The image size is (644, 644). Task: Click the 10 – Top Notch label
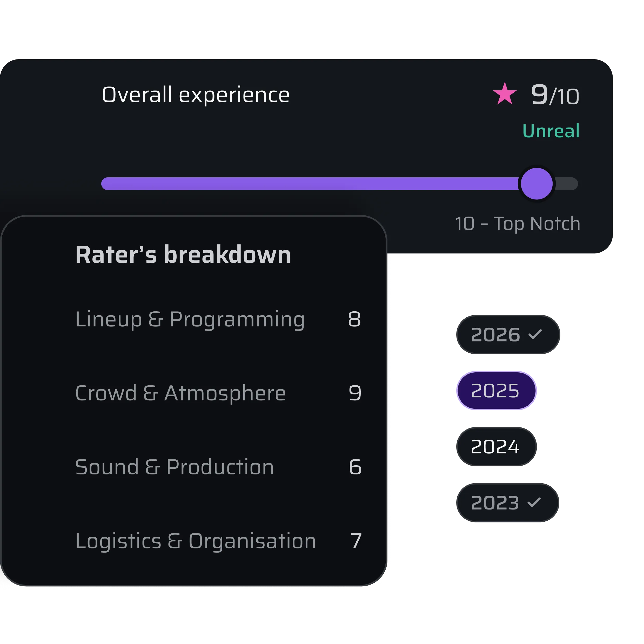pyautogui.click(x=518, y=224)
